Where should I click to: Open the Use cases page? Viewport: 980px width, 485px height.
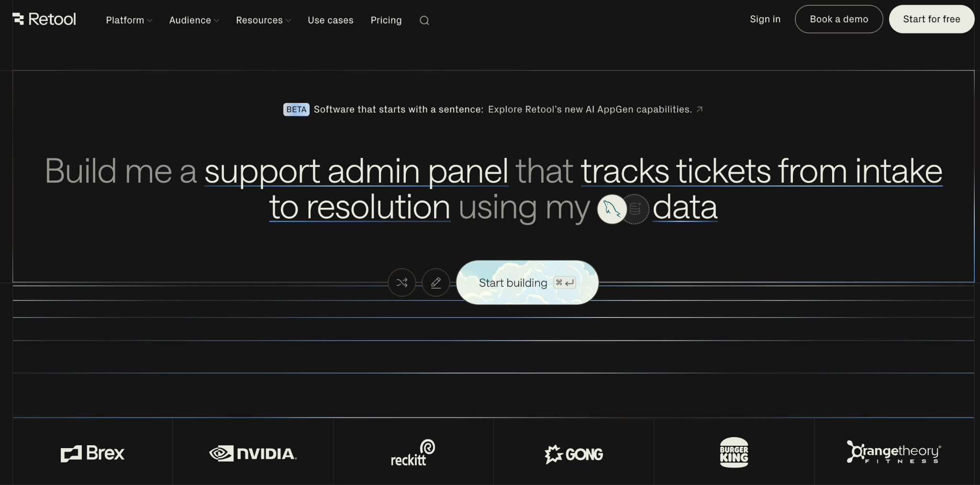330,20
